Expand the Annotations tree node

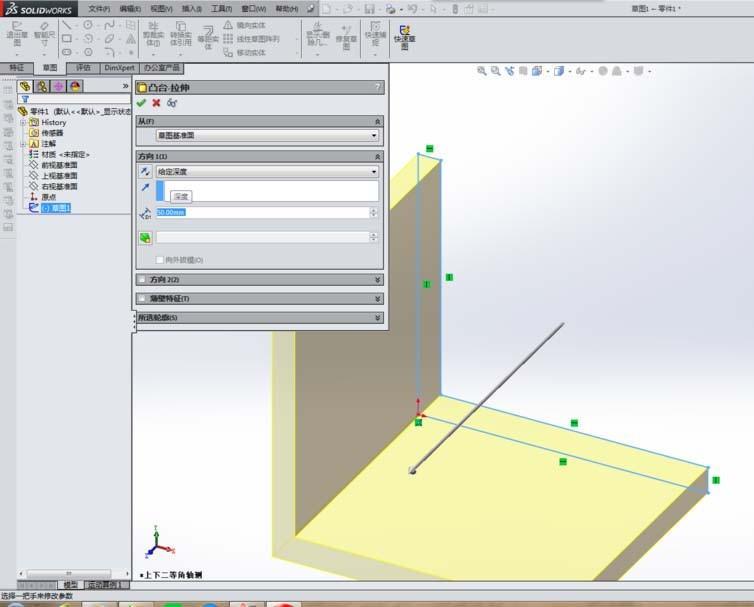click(23, 144)
